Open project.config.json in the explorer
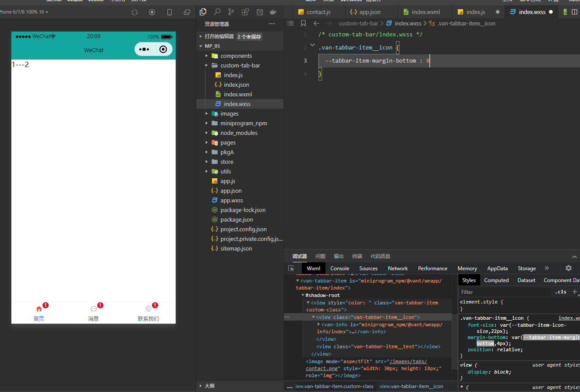580x392 pixels. [244, 229]
